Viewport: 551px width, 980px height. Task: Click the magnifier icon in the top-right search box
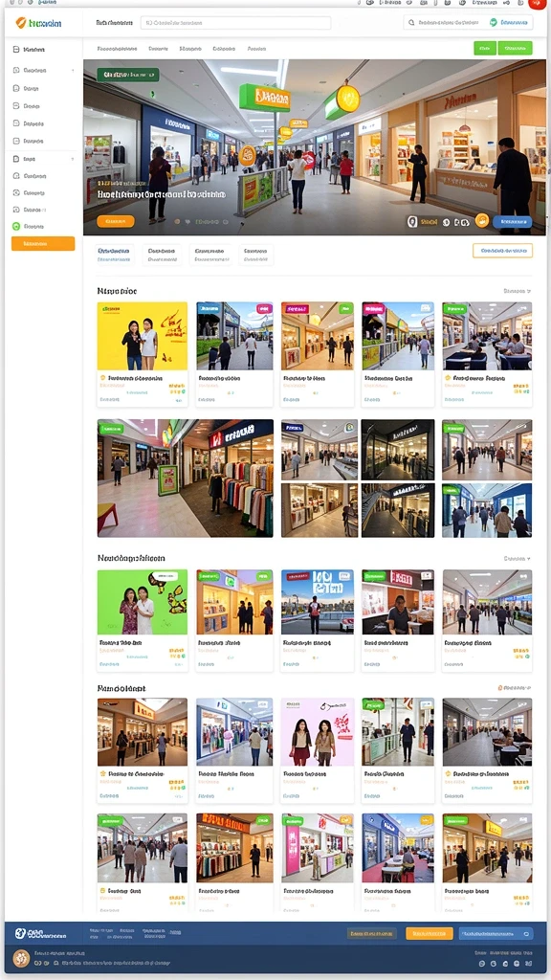tap(411, 23)
